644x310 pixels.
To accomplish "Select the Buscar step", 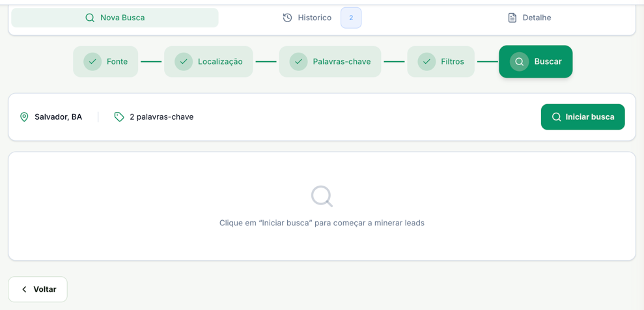I will (535, 62).
